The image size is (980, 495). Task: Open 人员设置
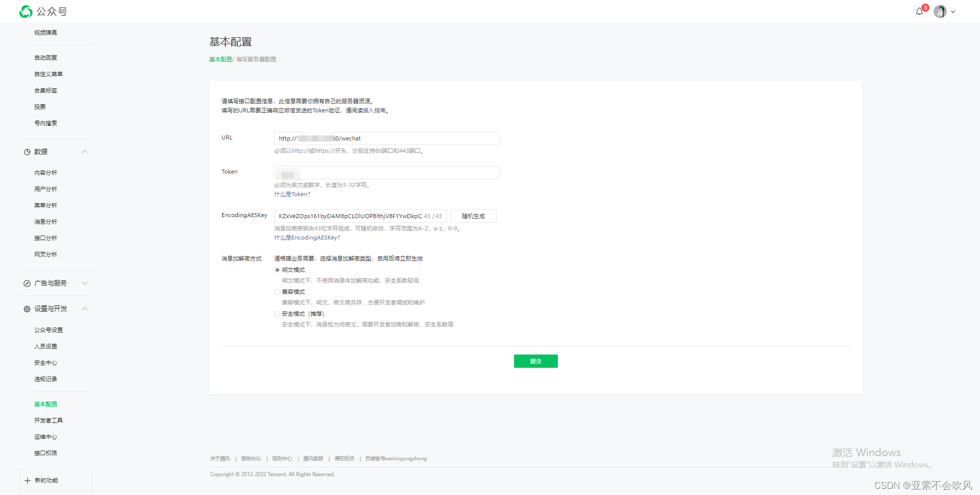click(45, 346)
